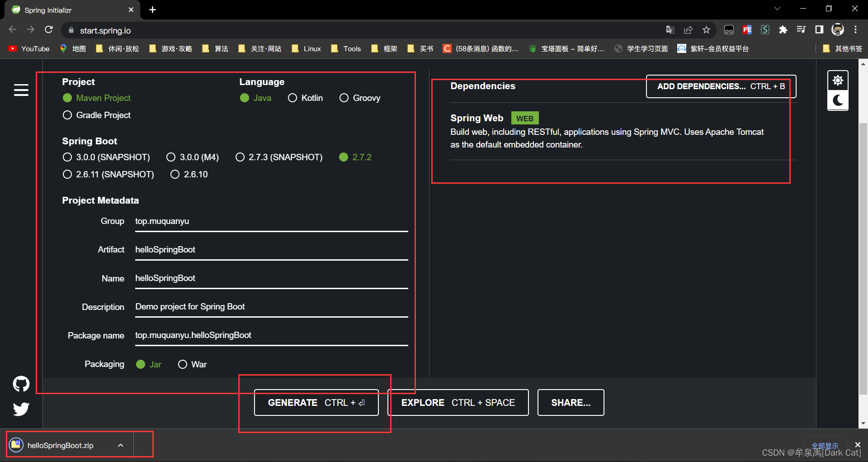The image size is (868, 462).
Task: Open the hamburger menu
Action: 21,90
